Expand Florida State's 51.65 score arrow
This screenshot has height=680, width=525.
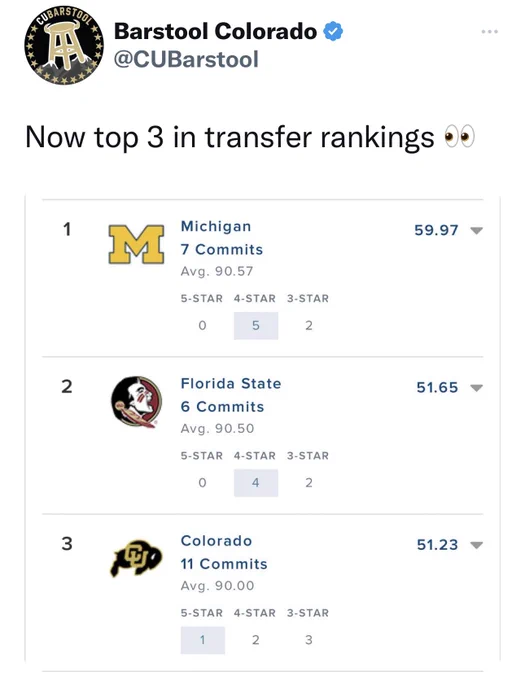476,388
